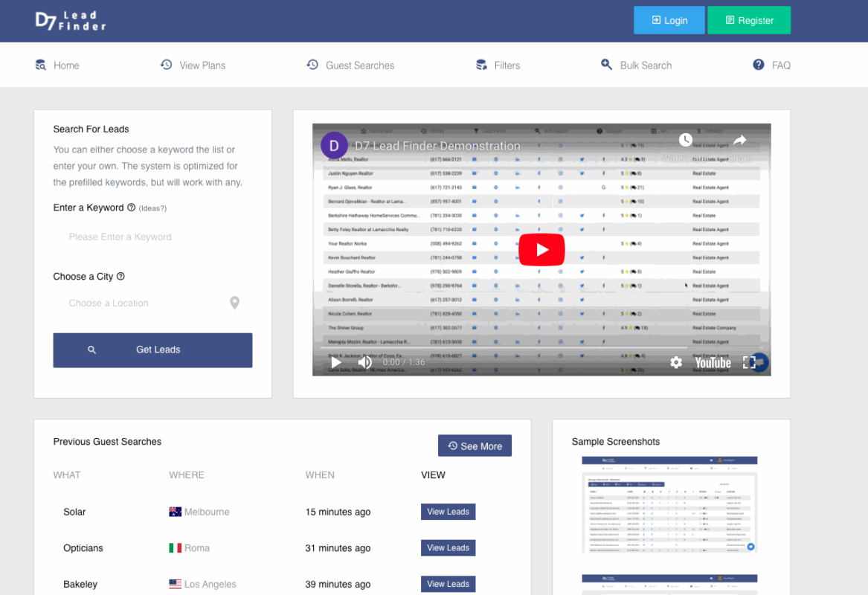Go to the Guest Searches page
The image size is (868, 595).
[350, 65]
